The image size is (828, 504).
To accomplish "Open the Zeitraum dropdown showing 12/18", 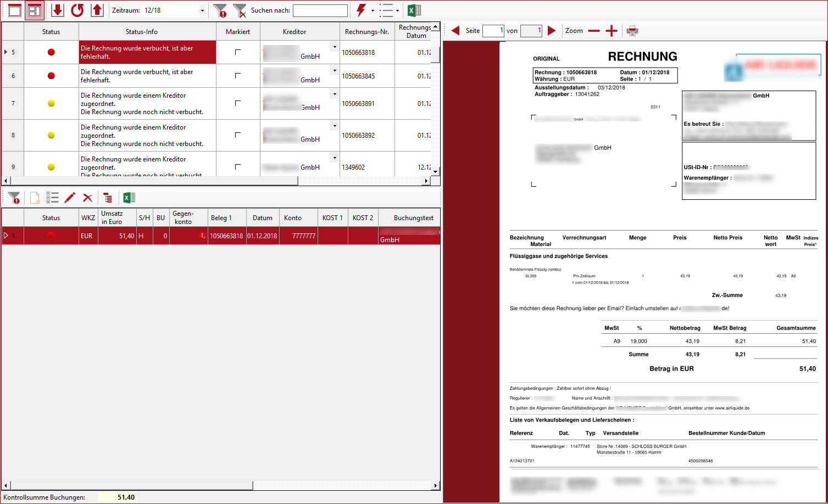I will [x=202, y=10].
